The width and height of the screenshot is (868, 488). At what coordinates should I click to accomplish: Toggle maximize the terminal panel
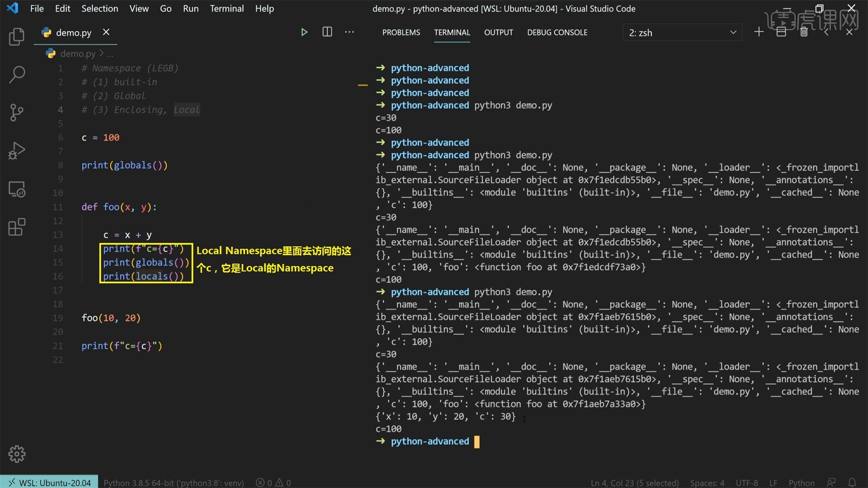826,32
